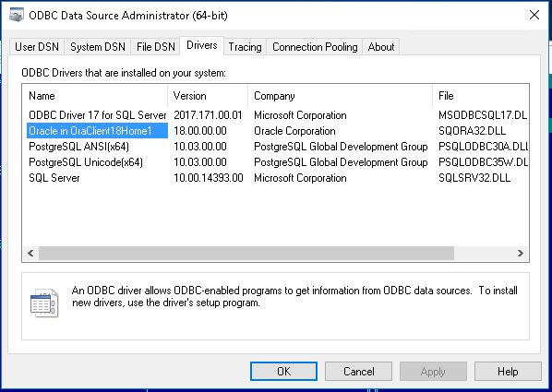
Task: Sort drivers by Name column header
Action: click(95, 96)
